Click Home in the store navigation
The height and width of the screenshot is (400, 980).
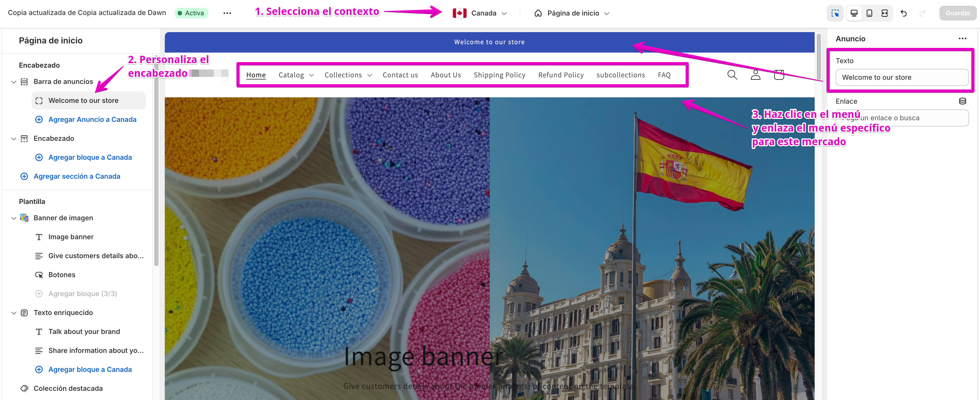click(x=256, y=75)
